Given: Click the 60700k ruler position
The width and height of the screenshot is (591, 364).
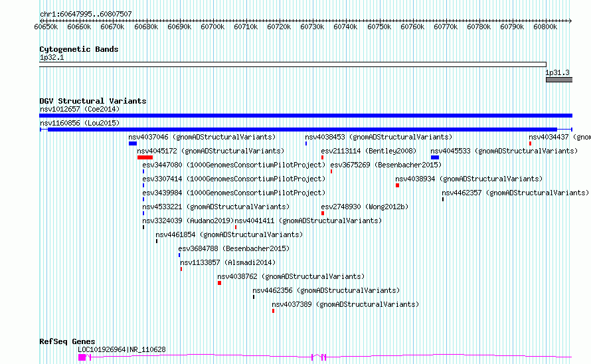Looking at the screenshot, I should [x=212, y=27].
